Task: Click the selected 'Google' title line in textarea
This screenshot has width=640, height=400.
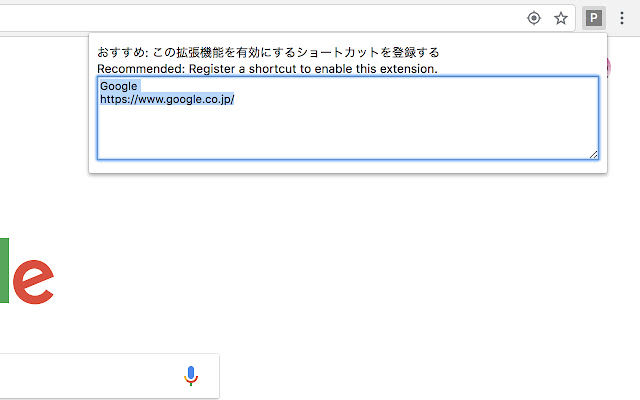Action: 119,86
